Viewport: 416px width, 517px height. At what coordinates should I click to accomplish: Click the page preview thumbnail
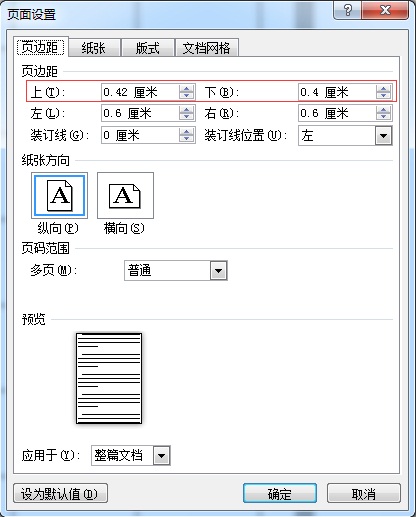click(109, 378)
